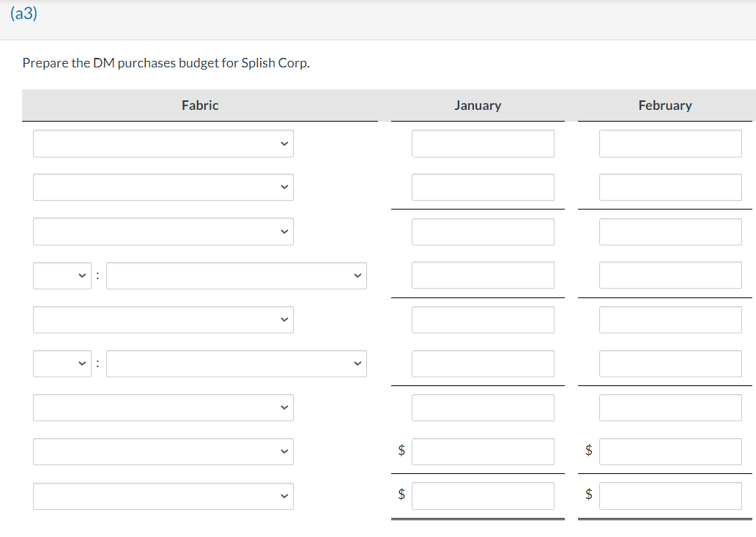Open the small Add/Less dropdown in sixth row
Viewport: 756px width, 537px height.
click(x=62, y=363)
